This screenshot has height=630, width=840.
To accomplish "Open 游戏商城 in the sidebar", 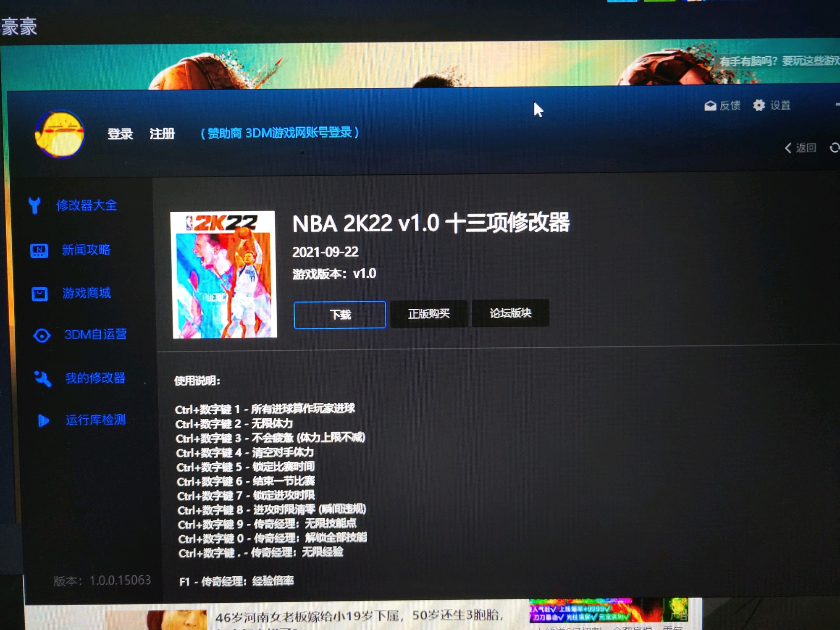I will (87, 293).
